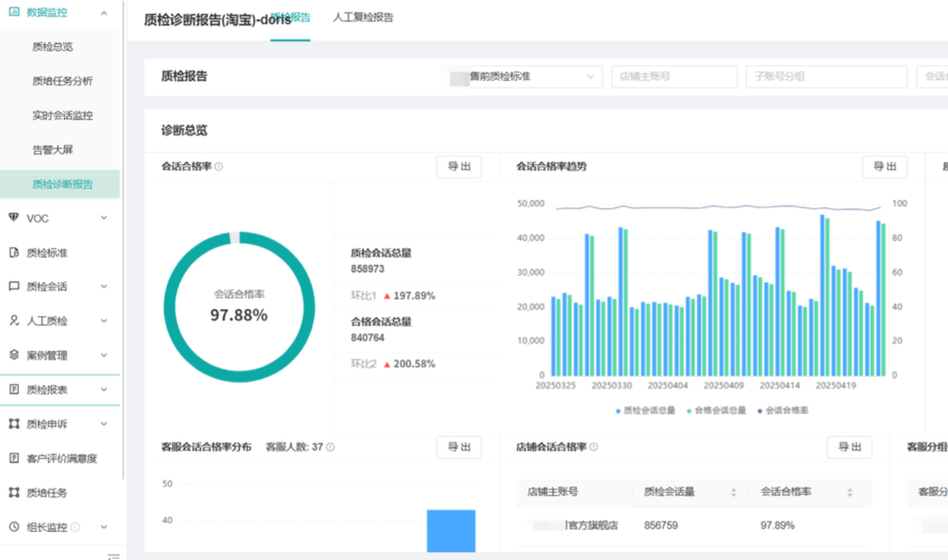The height and width of the screenshot is (560, 948).
Task: Click the sidebar collapse icon at bottom
Action: 114,556
